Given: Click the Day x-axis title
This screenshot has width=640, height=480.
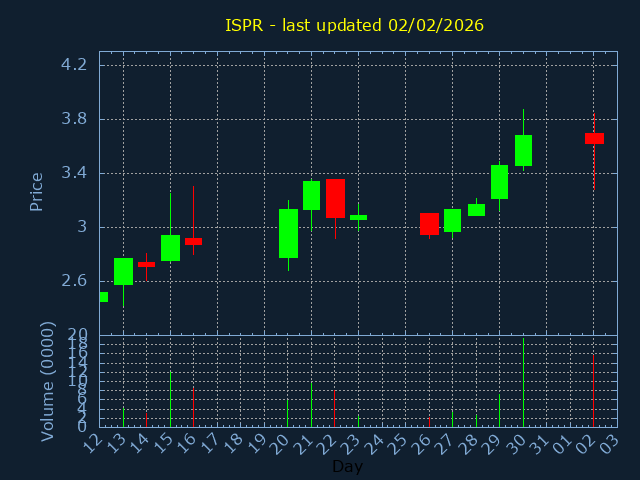Looking at the screenshot, I should pos(347,466).
